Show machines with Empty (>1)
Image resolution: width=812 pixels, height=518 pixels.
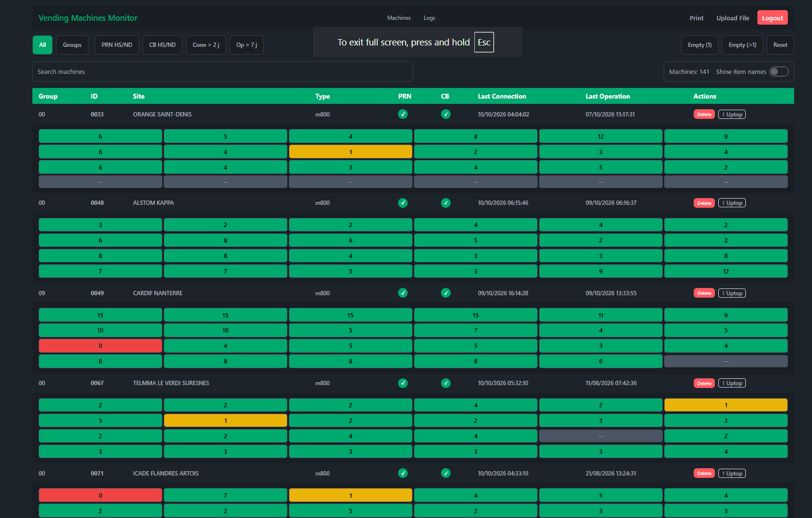pyautogui.click(x=742, y=45)
